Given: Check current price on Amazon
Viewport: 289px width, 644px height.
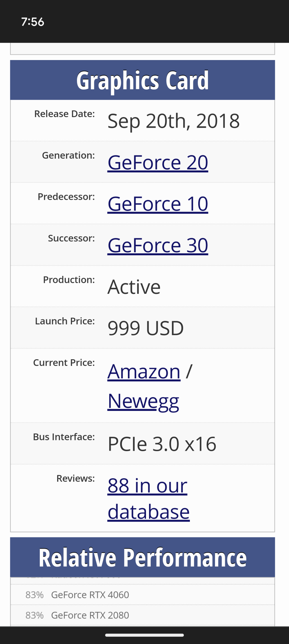Looking at the screenshot, I should (144, 372).
